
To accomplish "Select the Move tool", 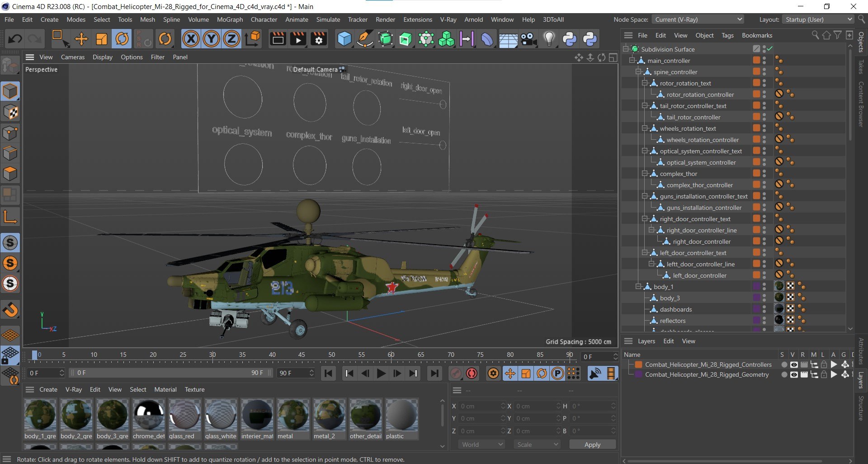I will 81,39.
